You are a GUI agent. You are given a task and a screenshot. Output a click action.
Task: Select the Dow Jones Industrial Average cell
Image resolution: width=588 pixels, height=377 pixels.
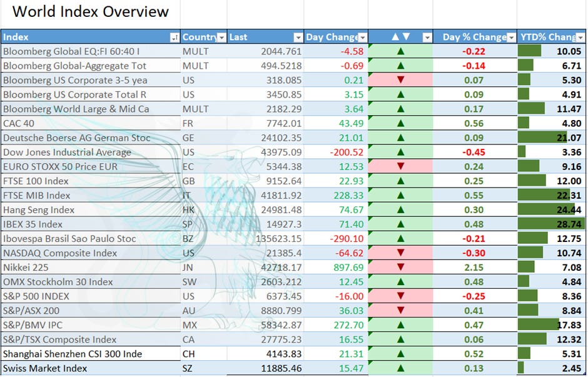(x=90, y=152)
